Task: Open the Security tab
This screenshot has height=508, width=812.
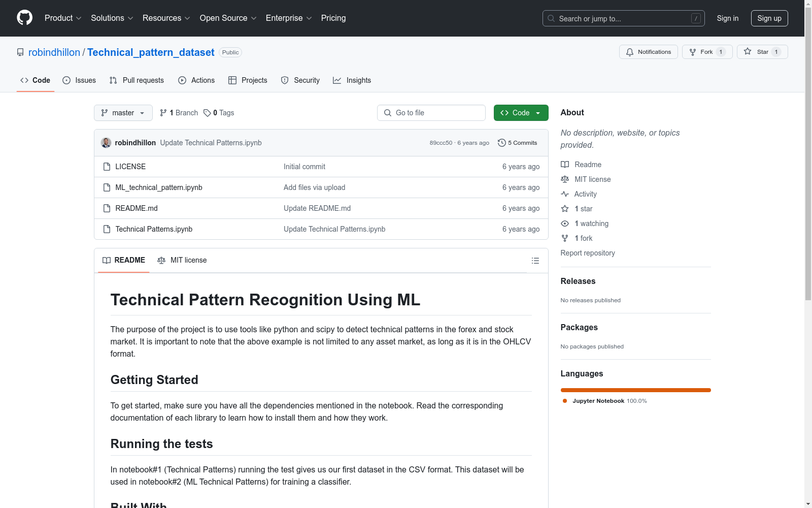Action: 300,80
